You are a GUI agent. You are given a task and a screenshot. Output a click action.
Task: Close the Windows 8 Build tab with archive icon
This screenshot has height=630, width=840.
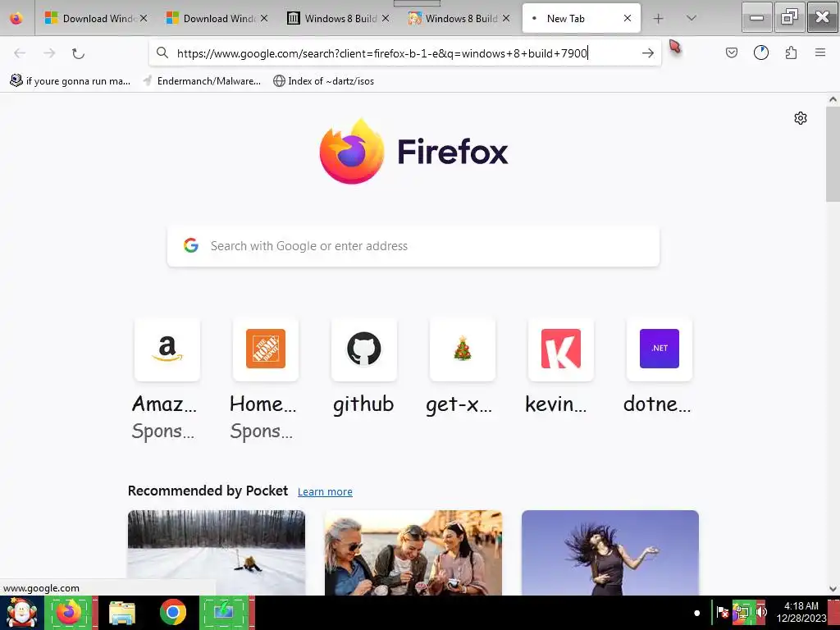[386, 18]
